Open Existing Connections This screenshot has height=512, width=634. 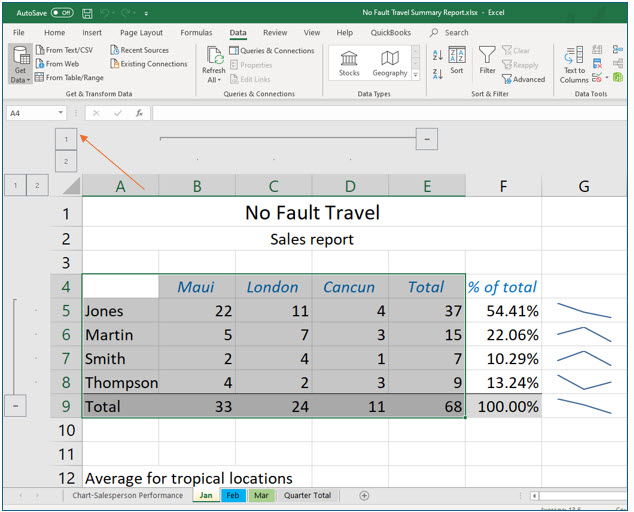click(x=149, y=64)
